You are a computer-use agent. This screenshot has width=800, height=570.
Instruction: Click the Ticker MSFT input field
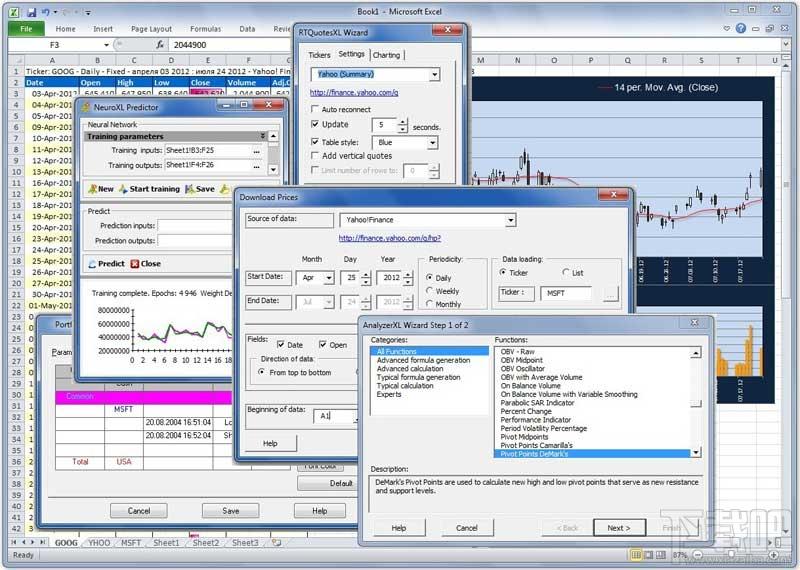click(x=566, y=293)
